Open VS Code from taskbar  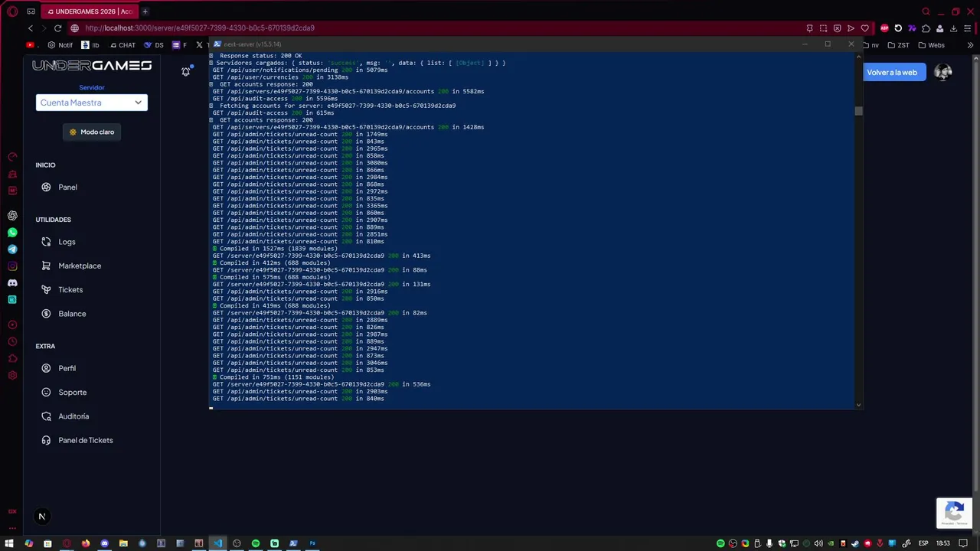tap(218, 543)
